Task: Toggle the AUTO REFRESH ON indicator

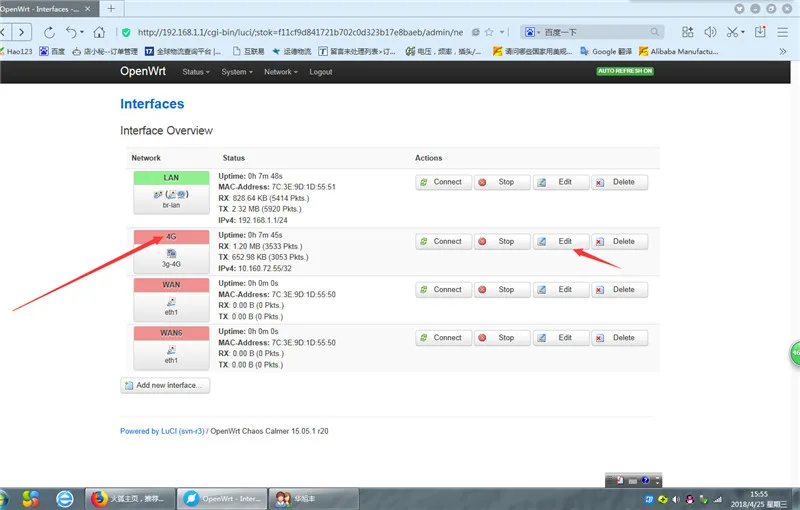Action: pos(625,71)
